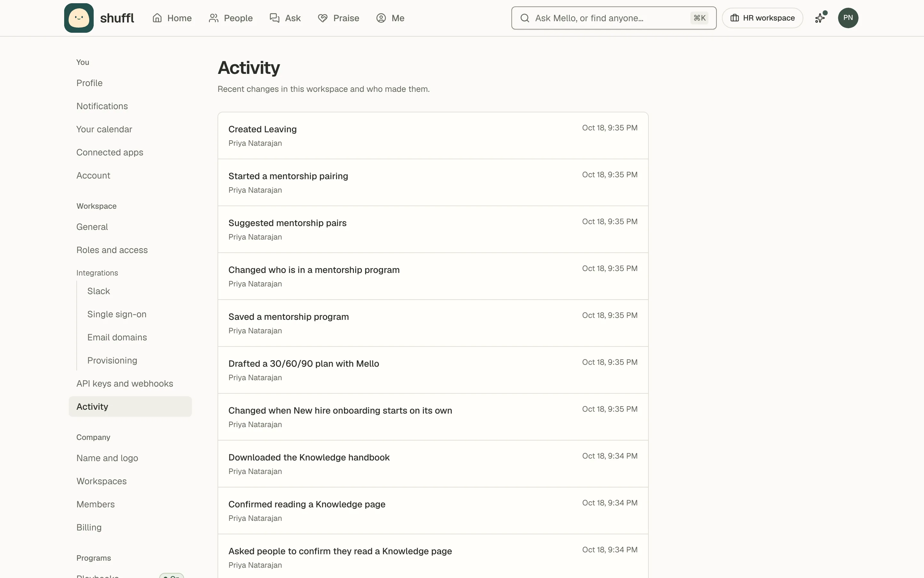Open Notifications settings

pos(130,106)
